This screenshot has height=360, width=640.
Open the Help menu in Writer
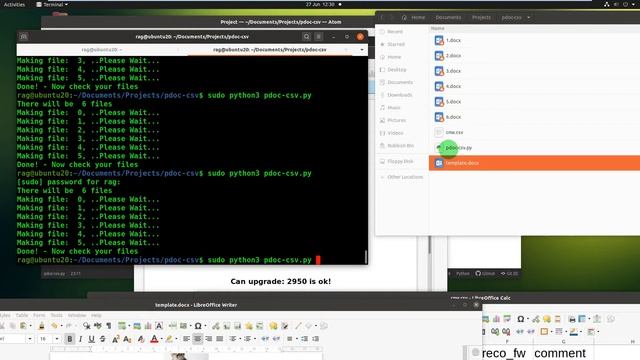click(x=96, y=316)
